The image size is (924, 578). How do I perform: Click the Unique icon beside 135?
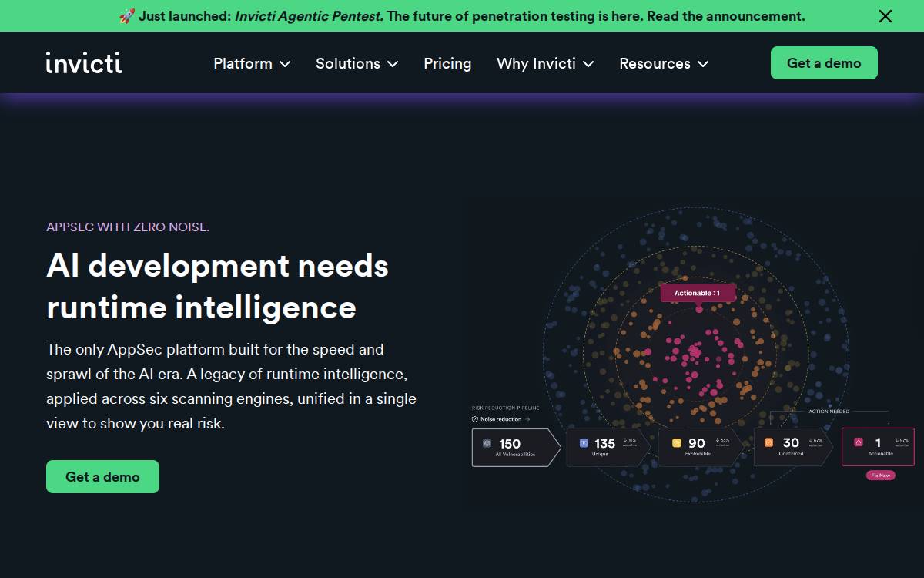[x=584, y=443]
